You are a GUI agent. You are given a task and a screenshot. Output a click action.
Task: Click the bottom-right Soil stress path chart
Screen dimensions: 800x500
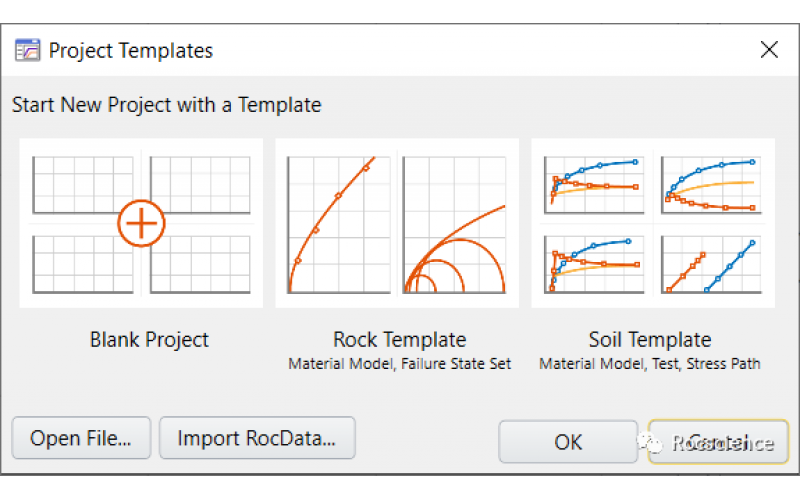click(710, 262)
